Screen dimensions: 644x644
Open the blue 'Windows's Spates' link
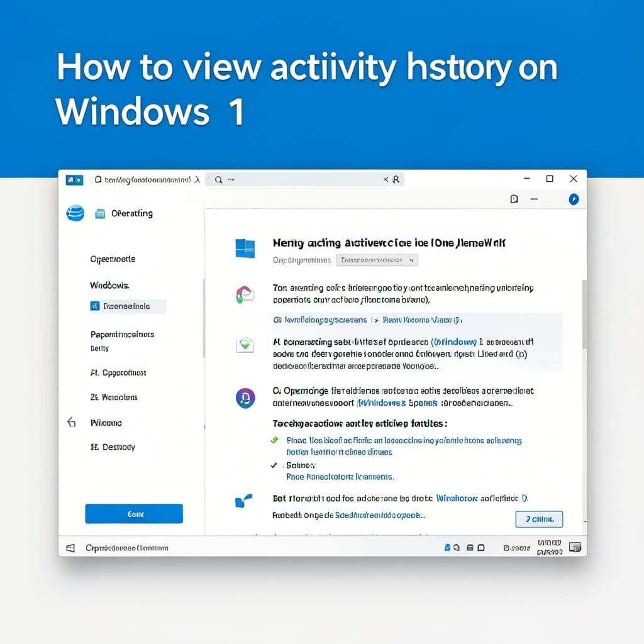click(397, 403)
